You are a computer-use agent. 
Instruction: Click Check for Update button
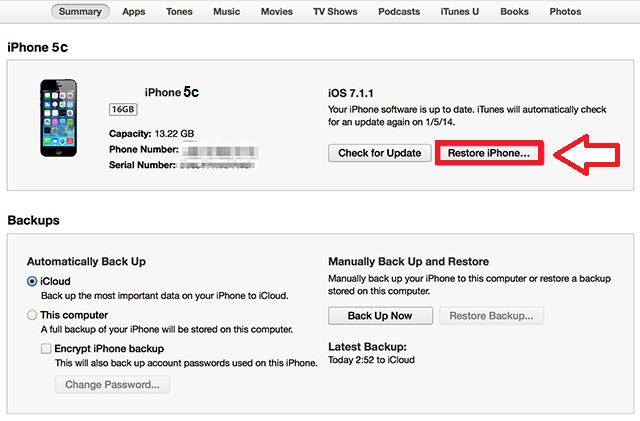click(x=380, y=153)
